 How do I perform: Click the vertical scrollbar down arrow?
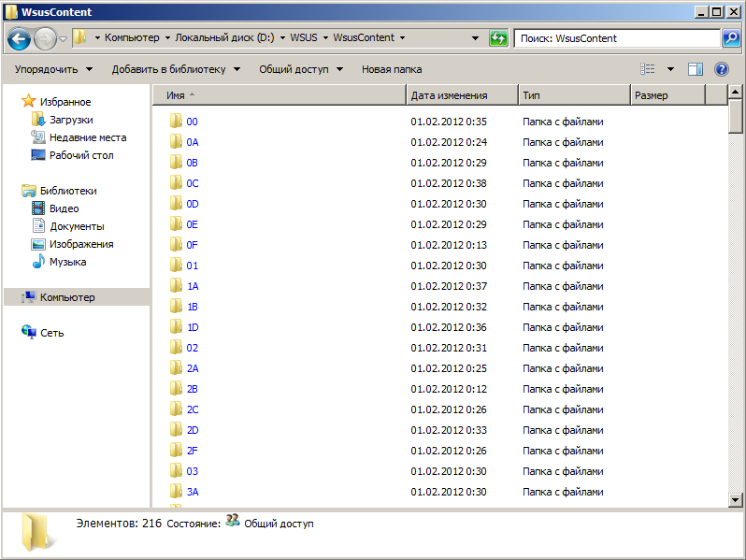click(x=736, y=500)
